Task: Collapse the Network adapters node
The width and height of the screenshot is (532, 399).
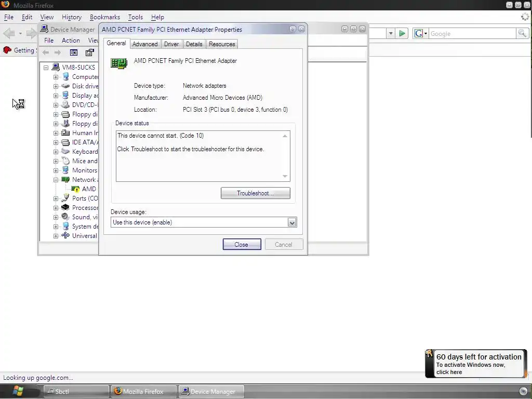Action: coord(56,180)
